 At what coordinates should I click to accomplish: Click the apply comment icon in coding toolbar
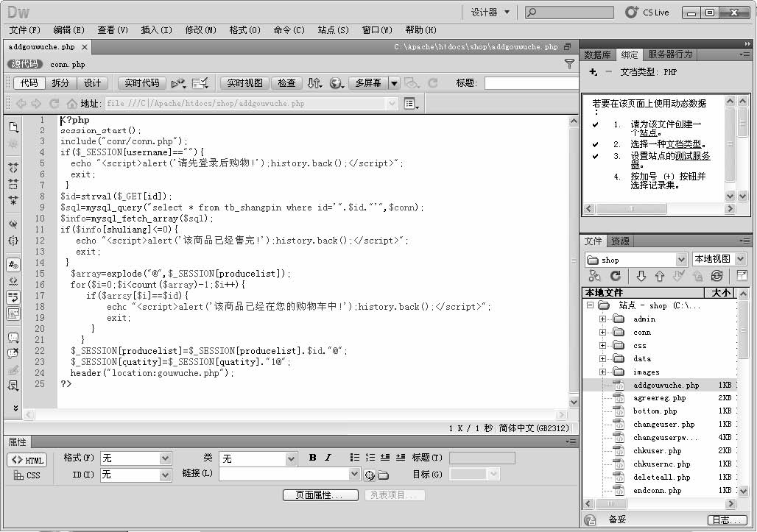[x=13, y=338]
